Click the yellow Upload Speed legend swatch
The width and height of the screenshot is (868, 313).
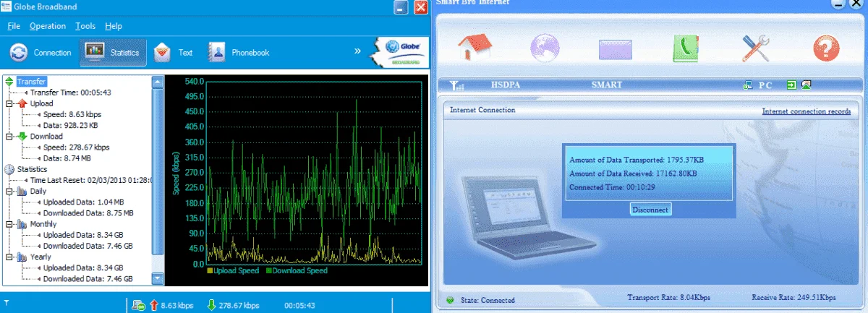tap(210, 271)
